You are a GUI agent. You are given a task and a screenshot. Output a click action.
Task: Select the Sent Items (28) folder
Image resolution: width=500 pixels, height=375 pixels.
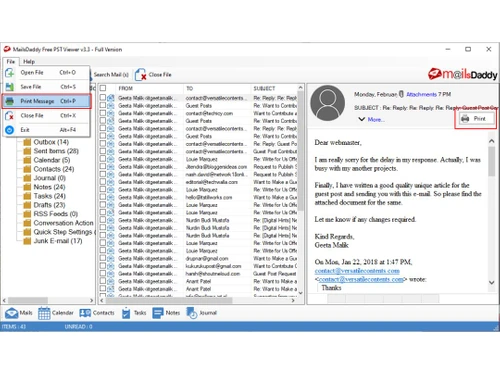click(56, 151)
